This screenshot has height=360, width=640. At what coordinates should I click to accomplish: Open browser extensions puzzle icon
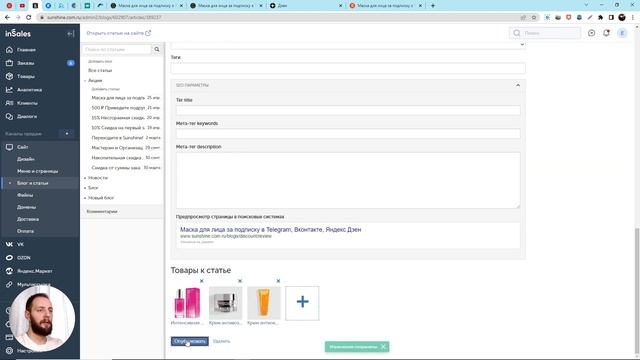coord(600,18)
